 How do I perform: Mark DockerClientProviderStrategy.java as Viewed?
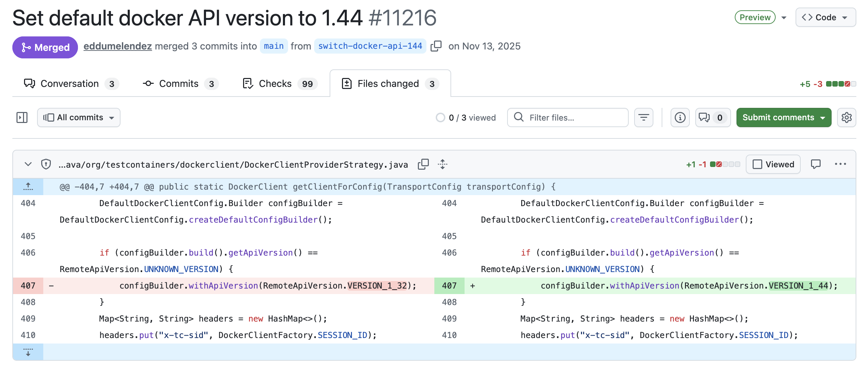pyautogui.click(x=773, y=164)
